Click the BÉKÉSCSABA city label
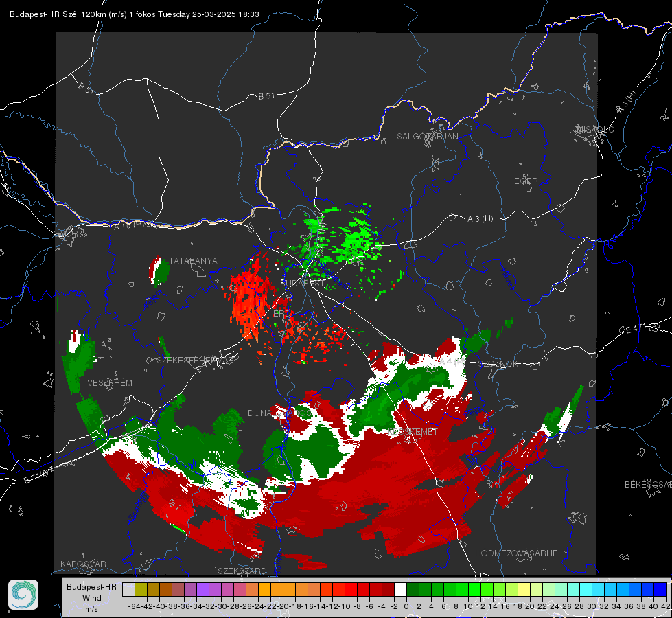Image resolution: width=672 pixels, height=618 pixels. [648, 485]
